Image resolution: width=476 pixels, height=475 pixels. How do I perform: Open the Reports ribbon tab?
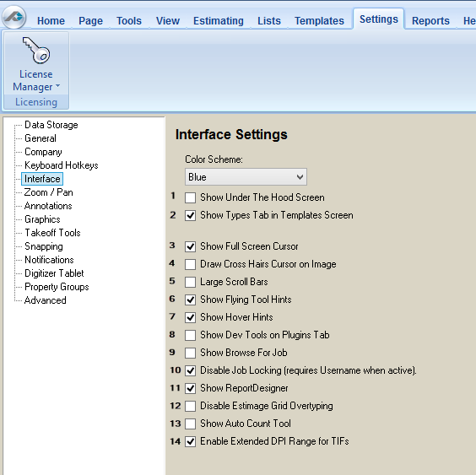click(x=430, y=21)
